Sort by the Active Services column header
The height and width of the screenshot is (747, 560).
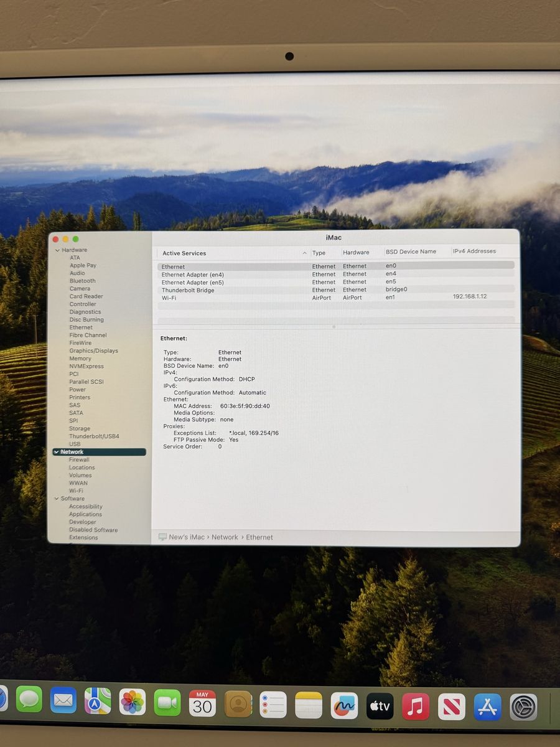(184, 253)
